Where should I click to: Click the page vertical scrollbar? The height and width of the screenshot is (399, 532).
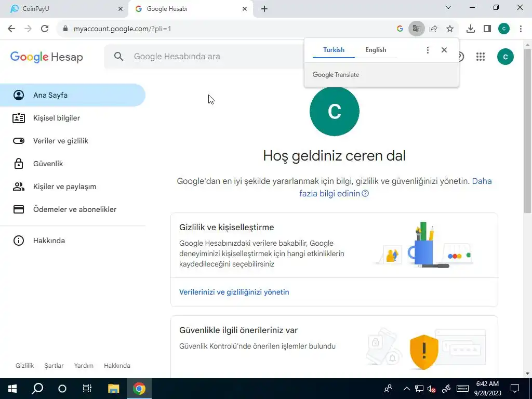(x=527, y=130)
